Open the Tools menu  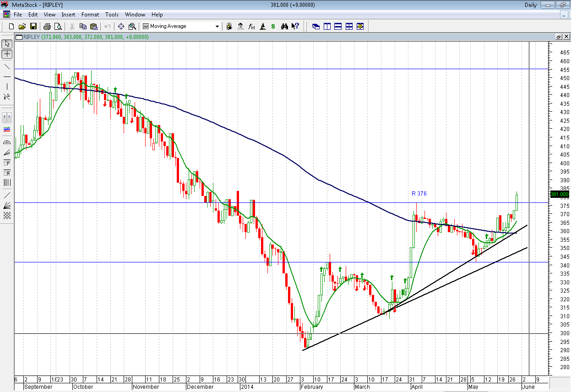pos(112,15)
